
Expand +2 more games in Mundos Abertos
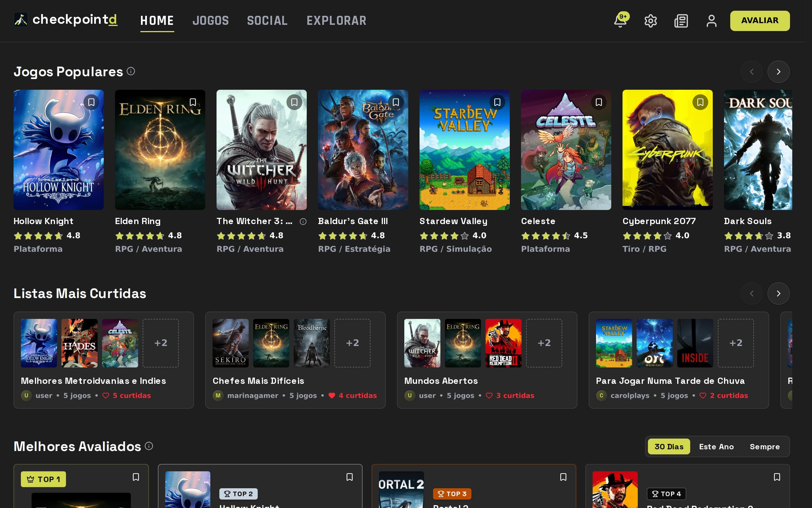[544, 343]
